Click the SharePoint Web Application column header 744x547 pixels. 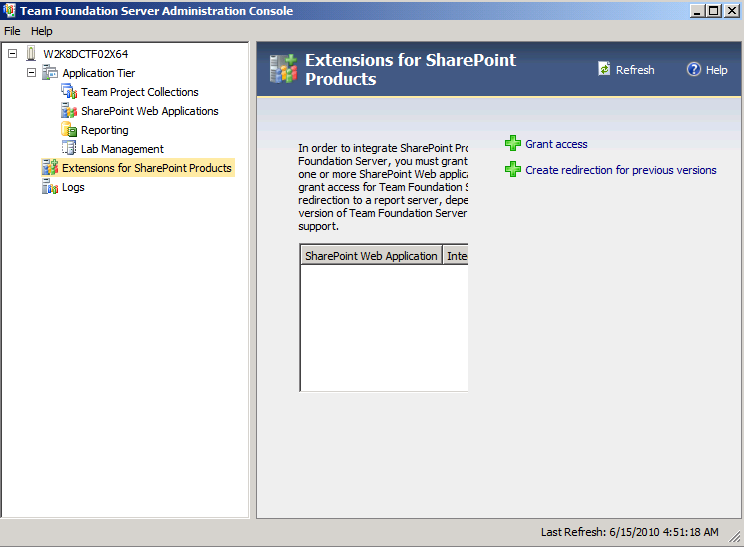(371, 256)
